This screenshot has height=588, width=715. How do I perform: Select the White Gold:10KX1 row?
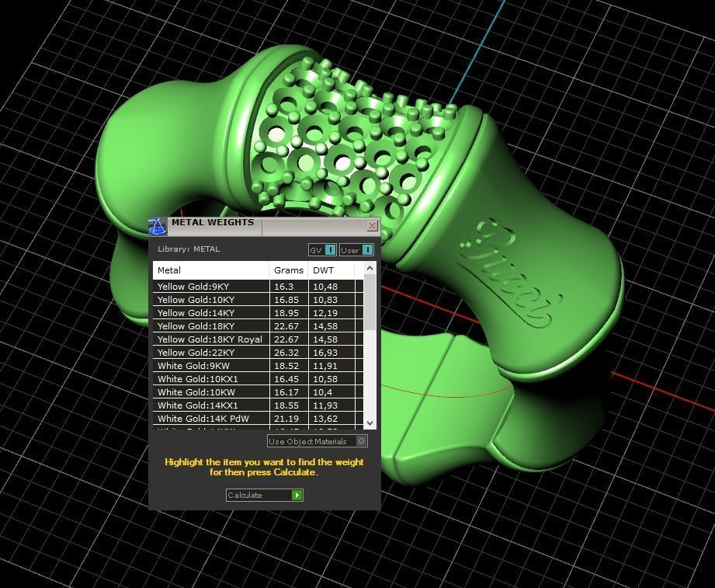point(258,379)
